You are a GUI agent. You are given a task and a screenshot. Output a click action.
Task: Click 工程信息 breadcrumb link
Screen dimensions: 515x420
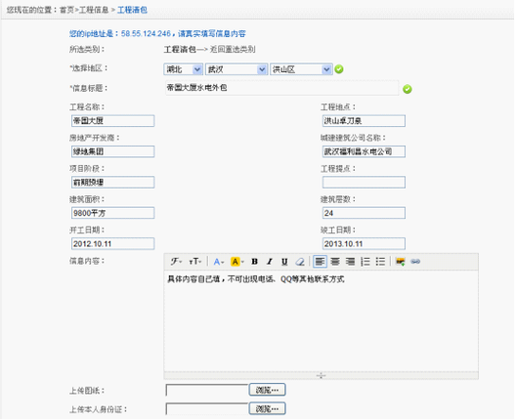(x=94, y=10)
